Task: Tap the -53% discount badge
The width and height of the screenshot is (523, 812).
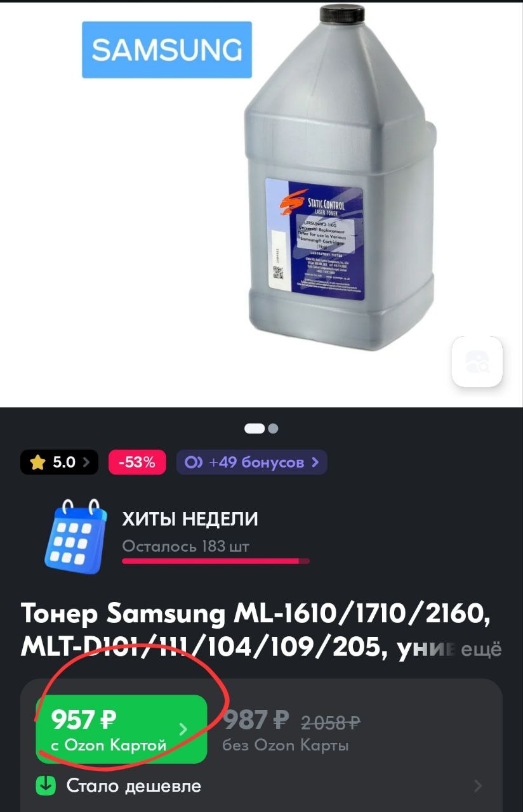Action: pos(137,462)
